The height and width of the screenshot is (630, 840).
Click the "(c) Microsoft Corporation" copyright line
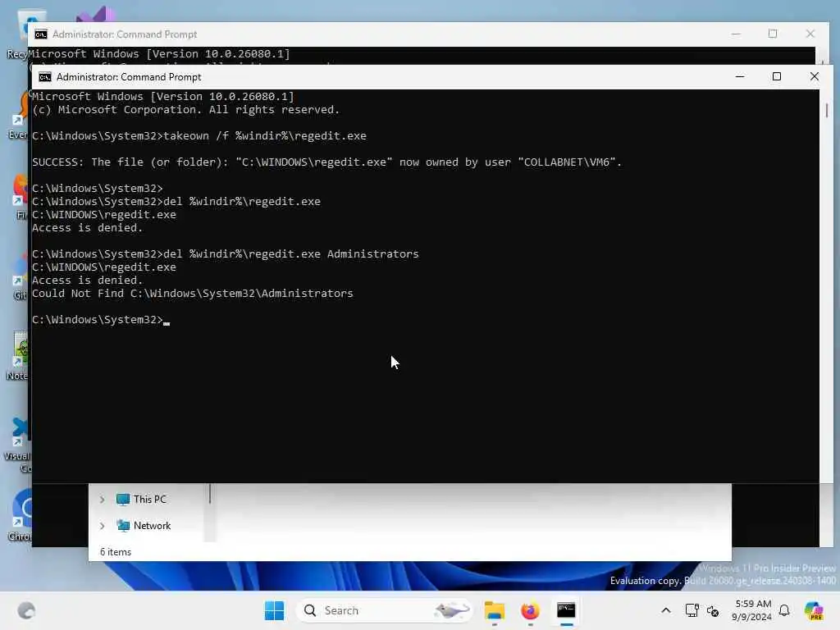point(185,110)
